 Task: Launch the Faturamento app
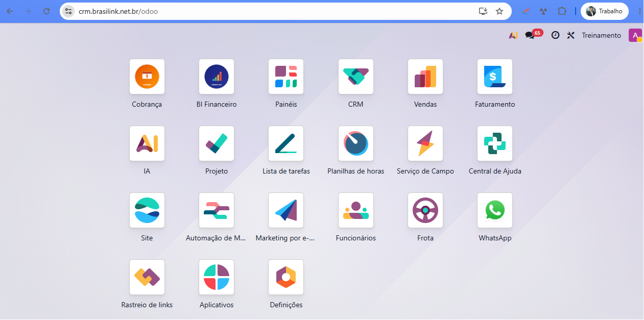[495, 77]
